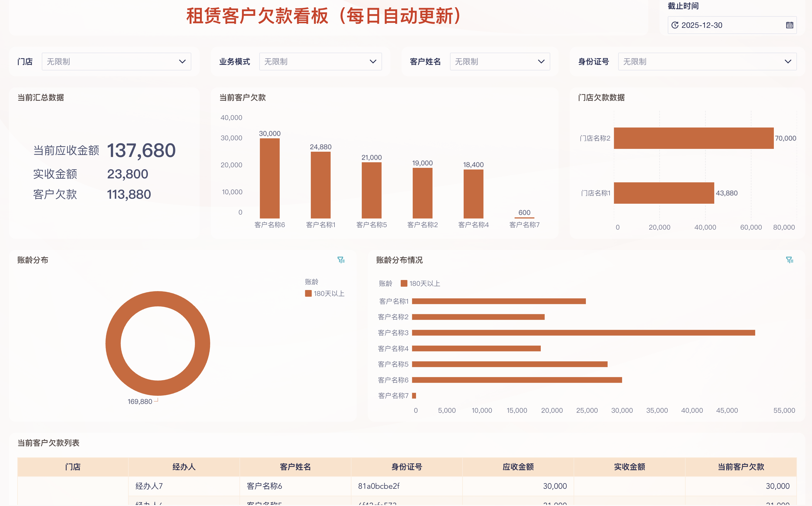812x506 pixels.
Task: Select the date value 2025-12-30
Action: coord(703,25)
